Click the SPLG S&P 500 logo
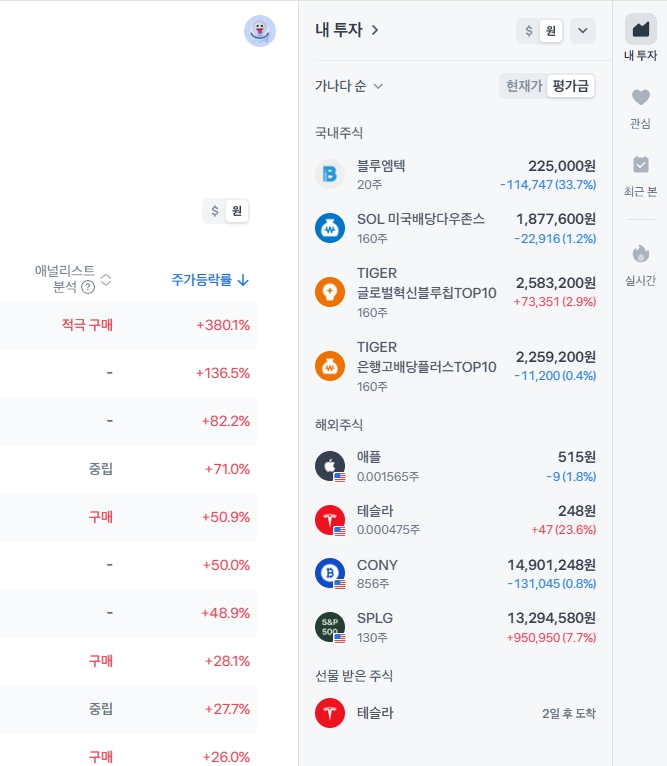Viewport: 667px width, 766px height. pyautogui.click(x=330, y=627)
